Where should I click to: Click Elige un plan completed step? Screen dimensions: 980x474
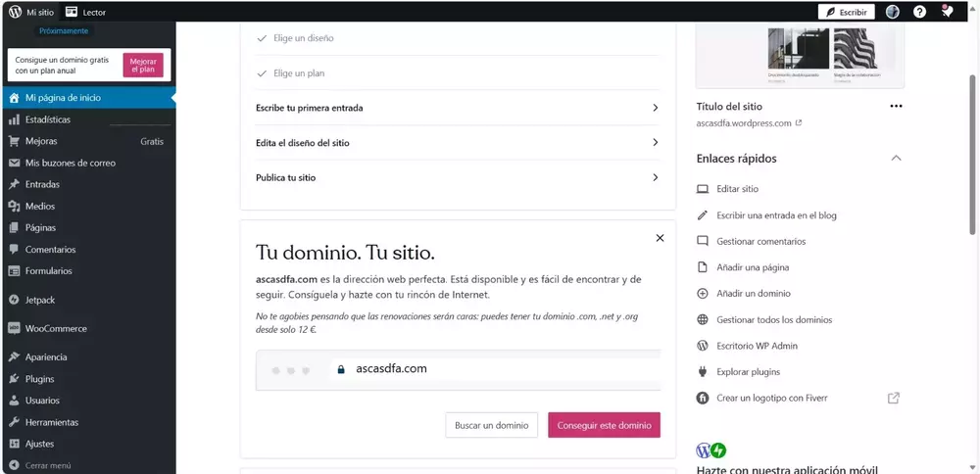pyautogui.click(x=299, y=73)
